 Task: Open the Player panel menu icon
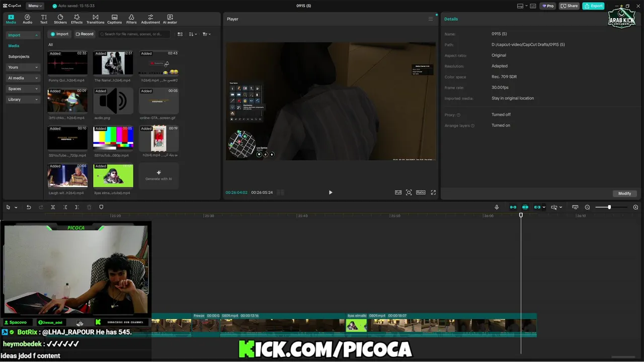[x=431, y=19]
